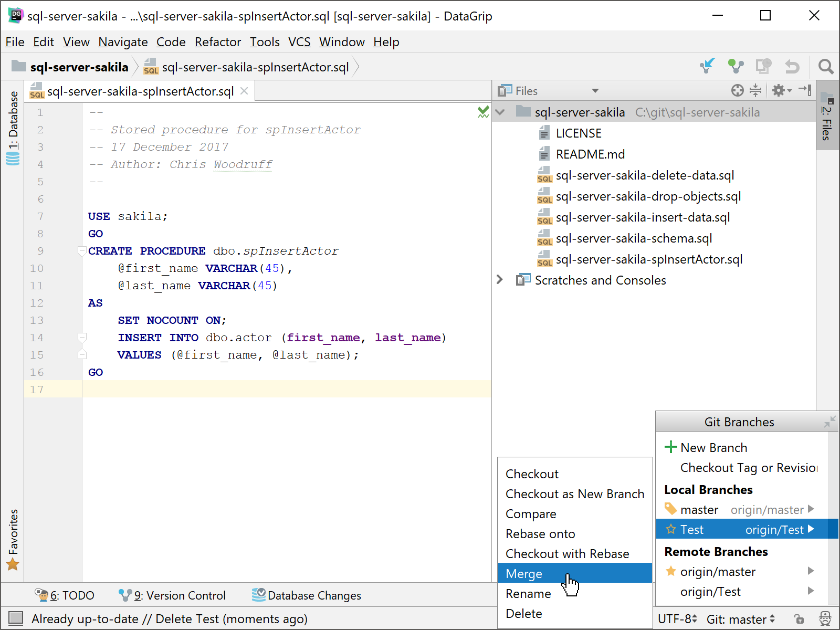Select Compare in the branch menu
The height and width of the screenshot is (630, 840).
(575, 513)
